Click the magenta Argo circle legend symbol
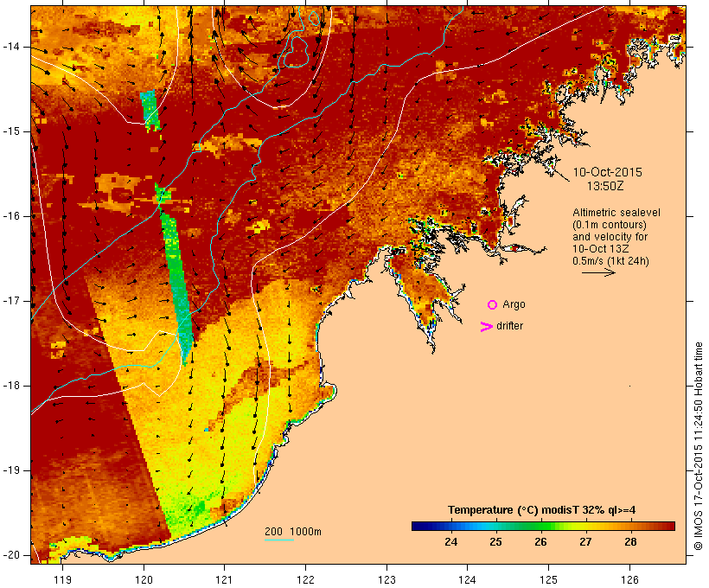 [x=493, y=305]
